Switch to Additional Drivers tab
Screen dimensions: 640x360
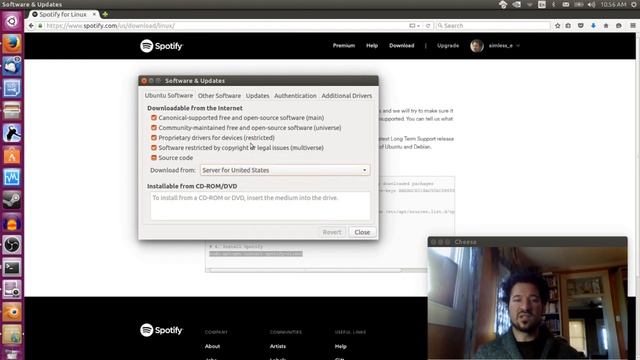coord(347,96)
